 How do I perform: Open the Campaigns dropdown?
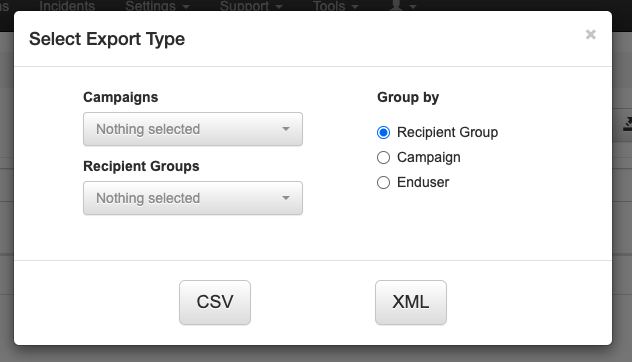[x=193, y=129]
